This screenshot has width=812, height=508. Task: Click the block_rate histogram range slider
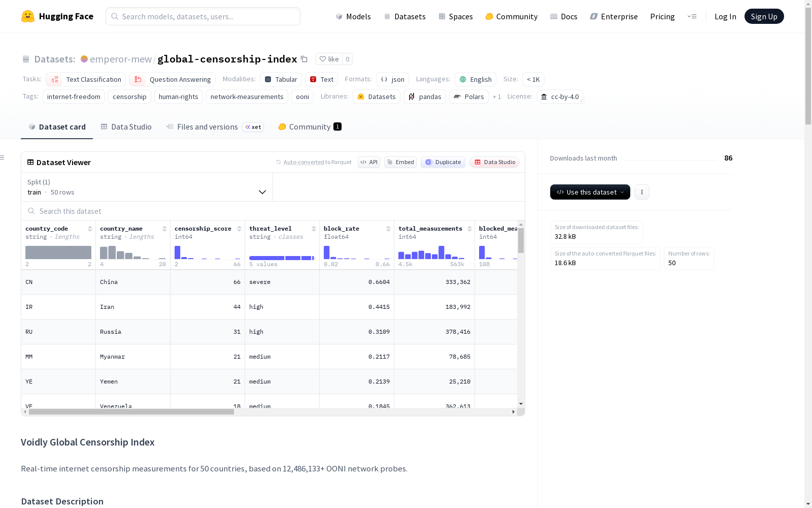(357, 252)
